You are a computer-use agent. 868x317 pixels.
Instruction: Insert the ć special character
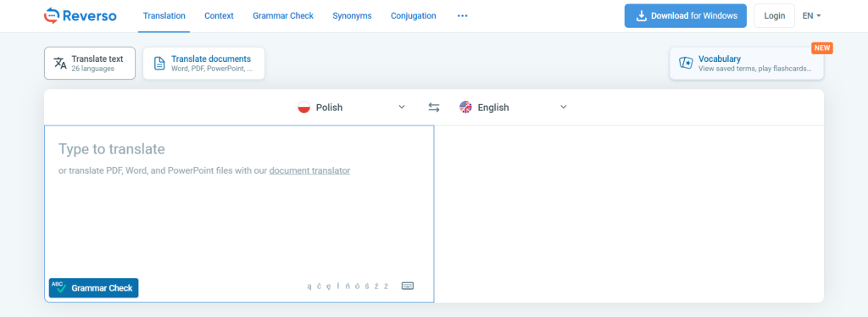click(x=320, y=286)
